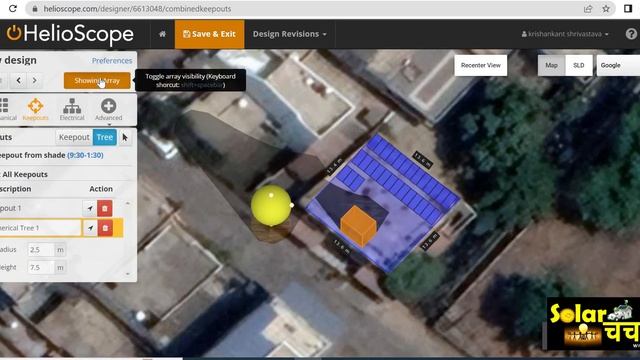The height and width of the screenshot is (360, 640).
Task: Select the yellow spherical tree on map
Action: tap(271, 205)
